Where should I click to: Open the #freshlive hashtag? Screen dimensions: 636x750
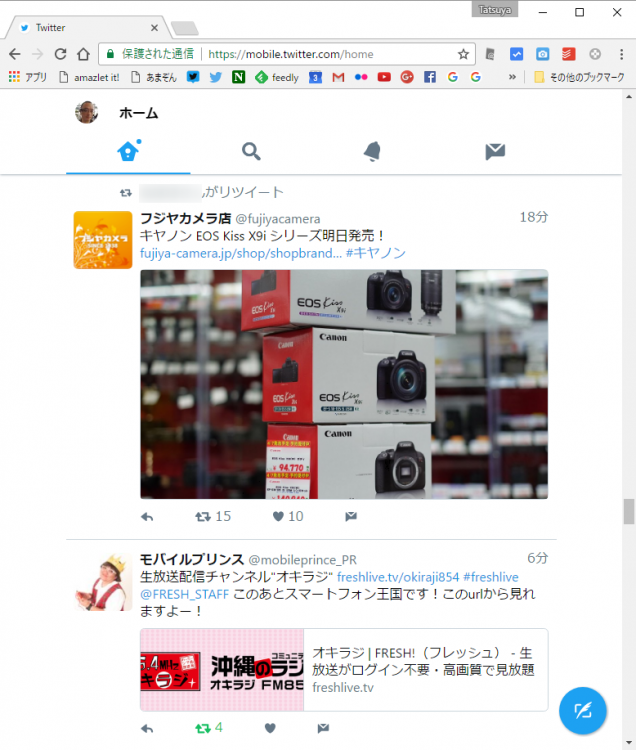[x=491, y=577]
